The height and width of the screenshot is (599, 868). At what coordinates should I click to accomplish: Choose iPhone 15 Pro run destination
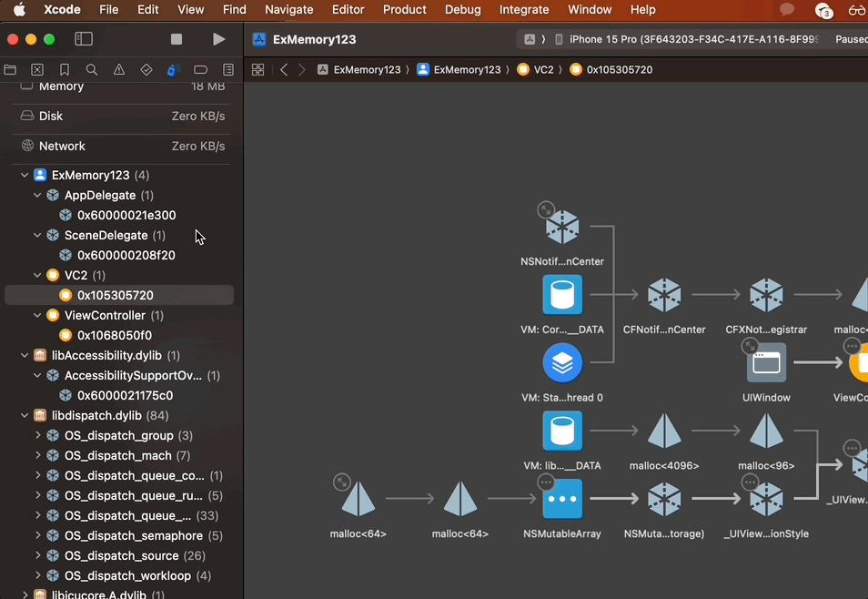686,39
